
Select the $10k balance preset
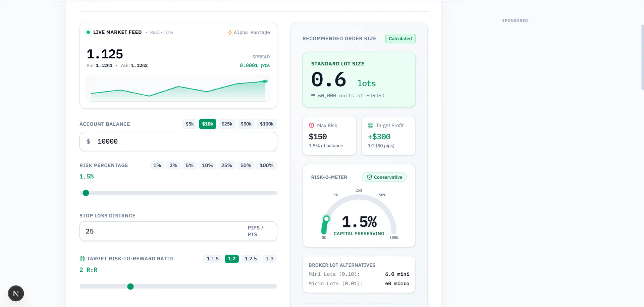207,124
